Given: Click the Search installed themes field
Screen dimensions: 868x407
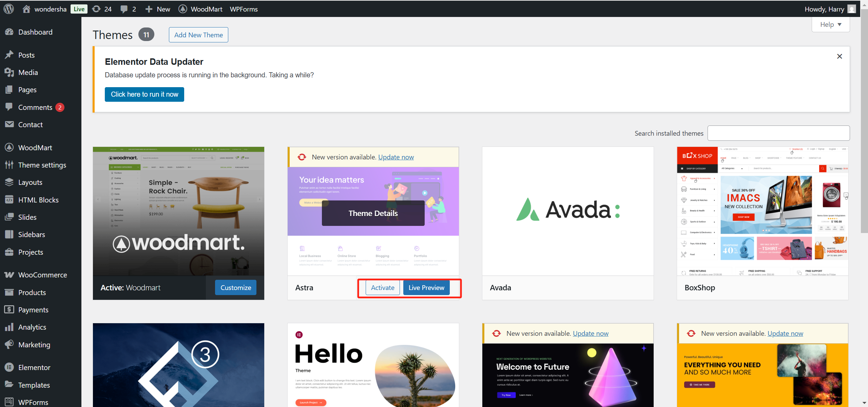Looking at the screenshot, I should point(778,133).
